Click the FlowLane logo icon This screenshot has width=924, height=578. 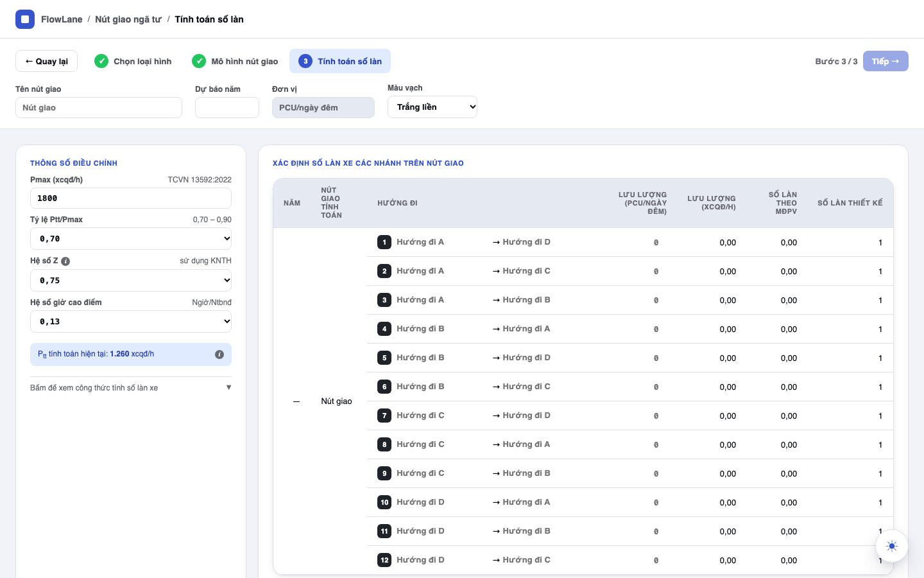25,19
